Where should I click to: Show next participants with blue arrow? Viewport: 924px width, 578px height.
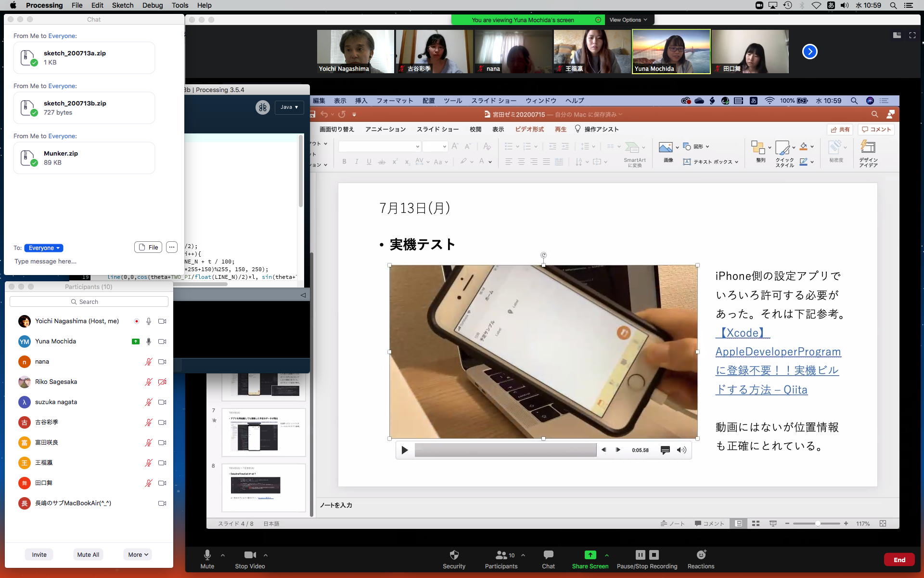(809, 52)
